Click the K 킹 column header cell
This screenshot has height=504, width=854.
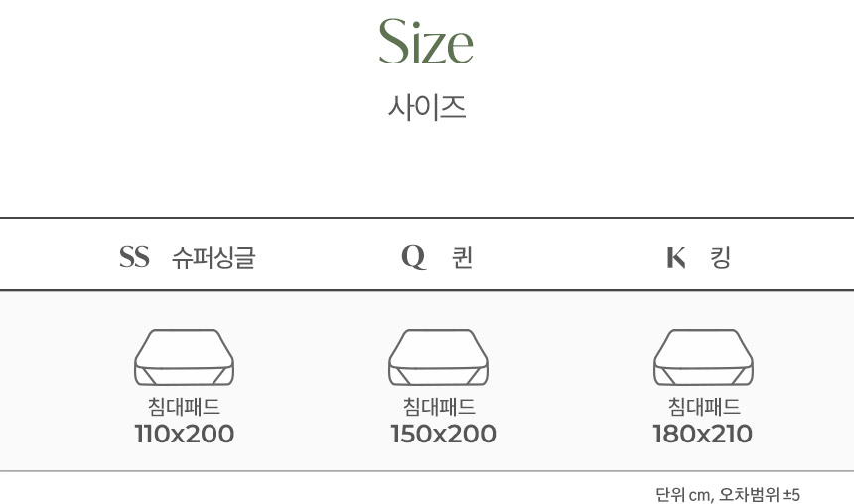click(x=698, y=257)
